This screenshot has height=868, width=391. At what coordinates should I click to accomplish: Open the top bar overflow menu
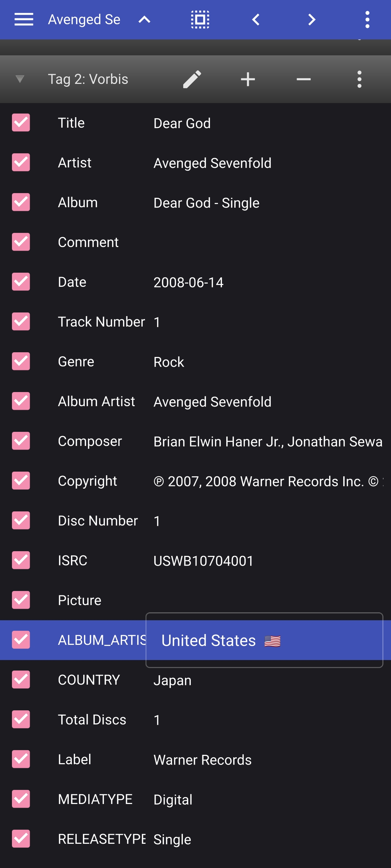click(x=367, y=20)
